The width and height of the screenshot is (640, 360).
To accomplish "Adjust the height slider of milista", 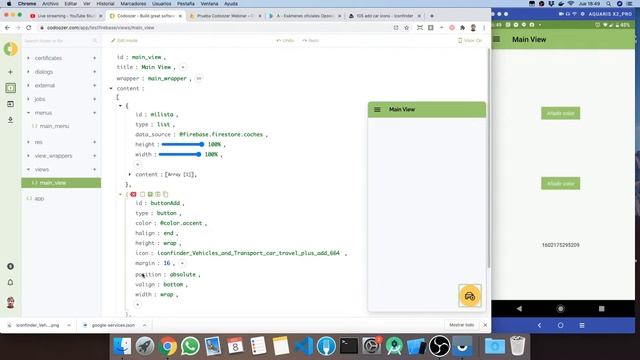I will (x=182, y=144).
